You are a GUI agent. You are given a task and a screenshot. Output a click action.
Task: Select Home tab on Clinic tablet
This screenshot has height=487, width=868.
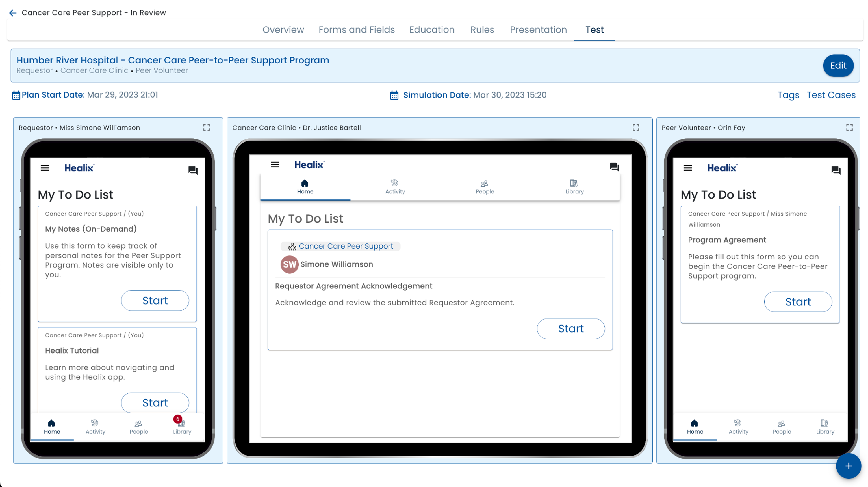pyautogui.click(x=305, y=187)
